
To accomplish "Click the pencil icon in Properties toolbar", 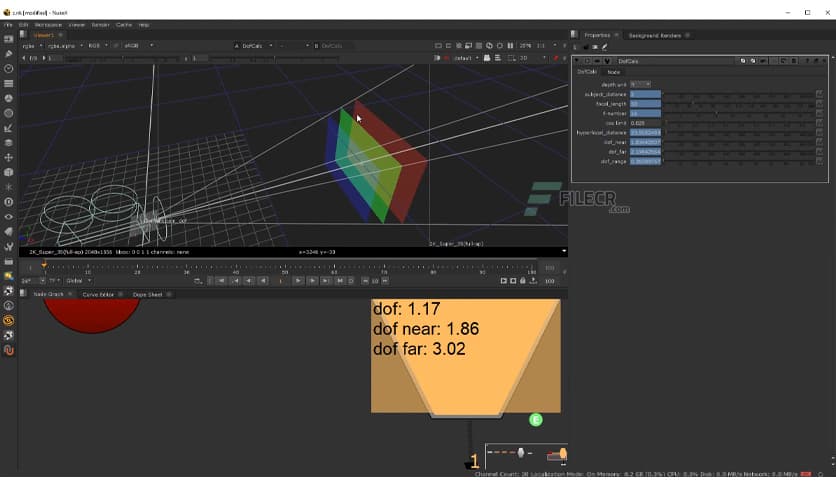I will tap(605, 47).
